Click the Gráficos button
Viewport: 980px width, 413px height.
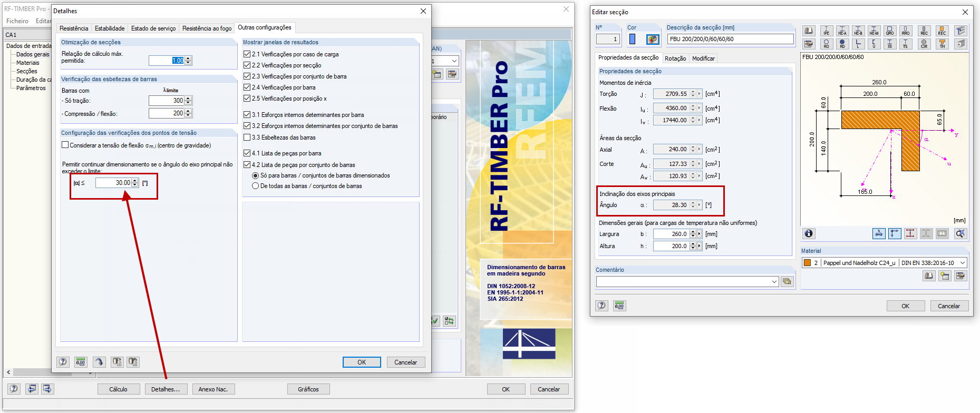pyautogui.click(x=308, y=389)
